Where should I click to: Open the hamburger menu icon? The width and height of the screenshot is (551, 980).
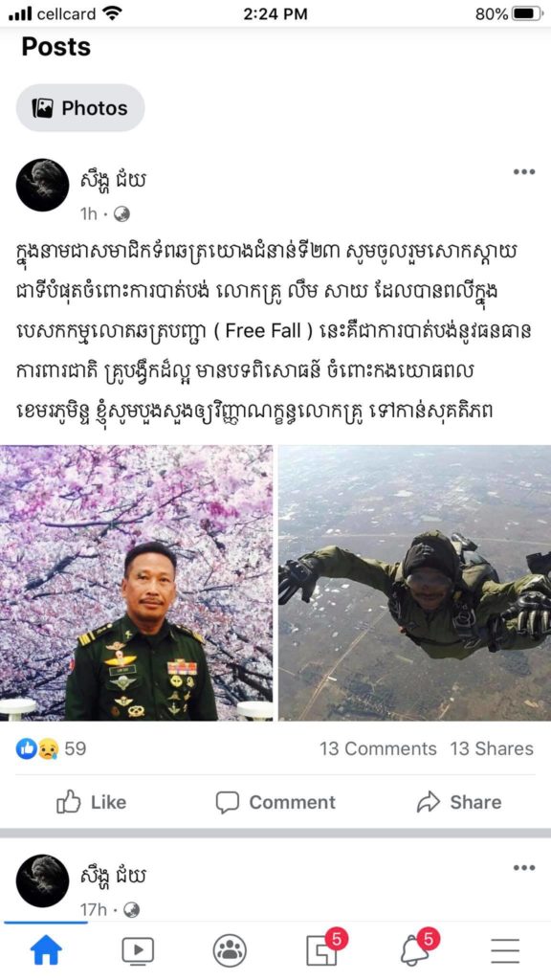505,951
